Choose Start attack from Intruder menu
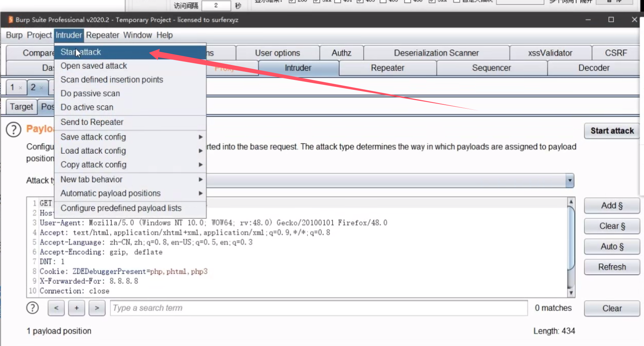 pos(130,52)
